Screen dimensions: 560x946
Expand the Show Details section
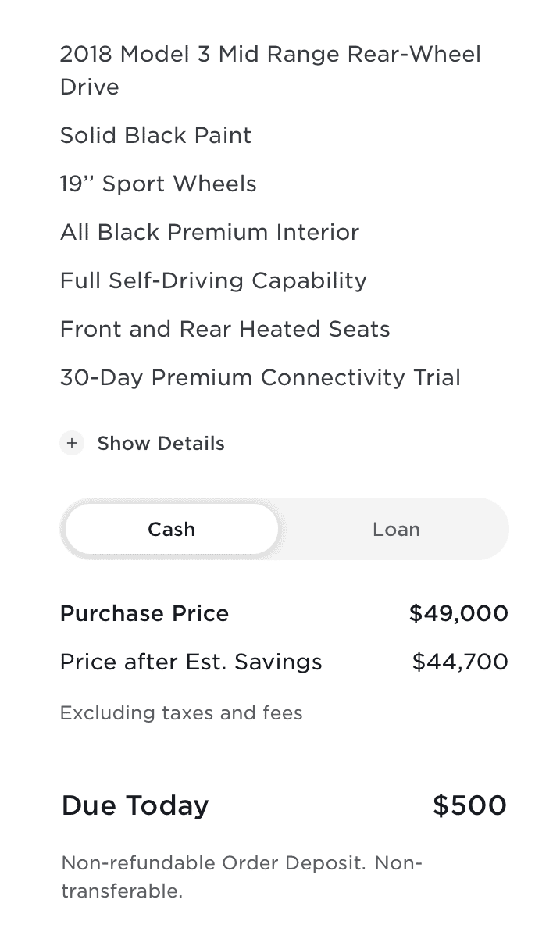coord(141,443)
